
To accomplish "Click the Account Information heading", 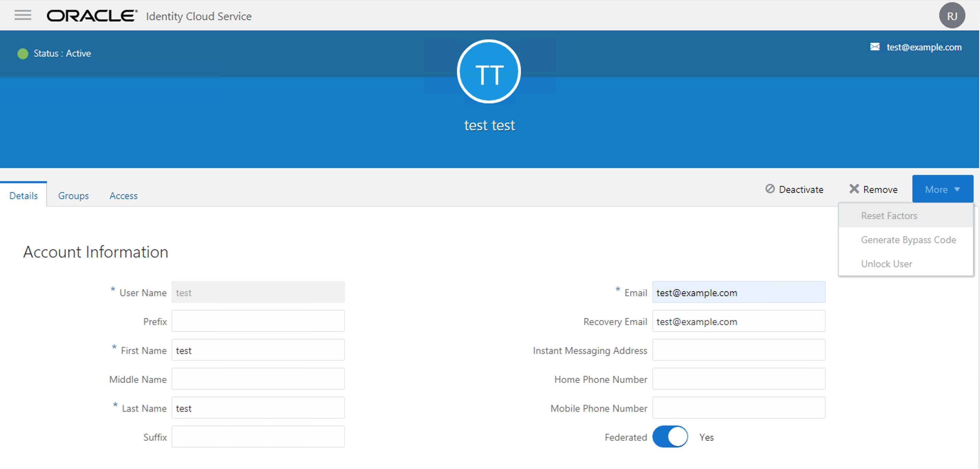I will (x=96, y=252).
